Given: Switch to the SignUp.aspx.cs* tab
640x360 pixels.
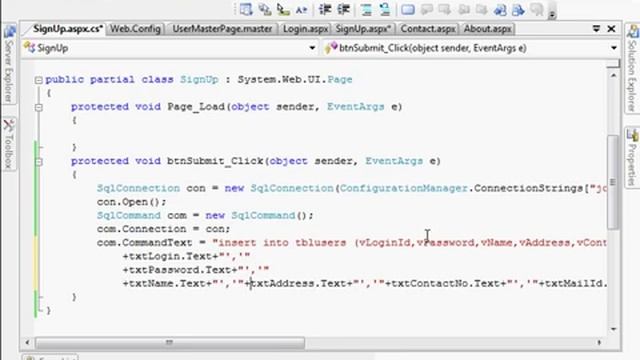Looking at the screenshot, I should (x=67, y=29).
